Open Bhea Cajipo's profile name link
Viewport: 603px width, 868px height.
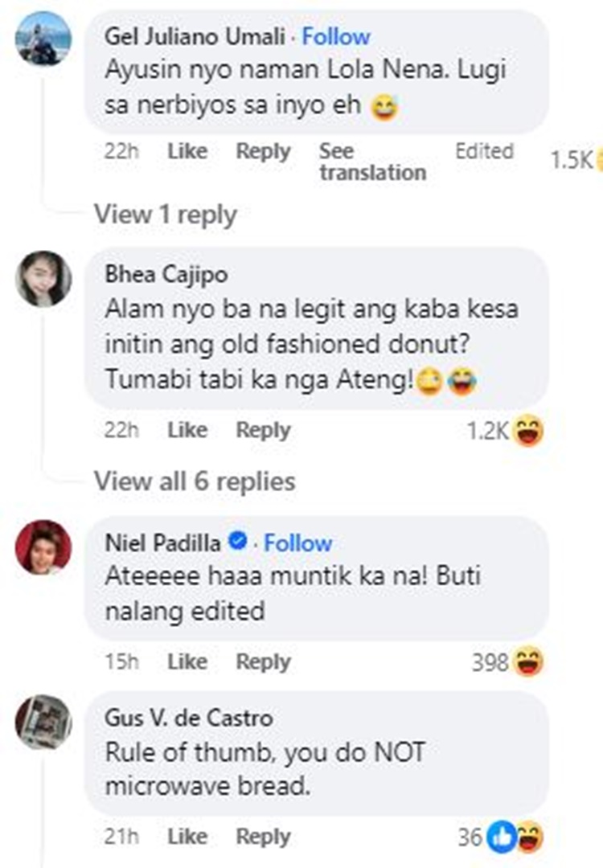coord(166,274)
